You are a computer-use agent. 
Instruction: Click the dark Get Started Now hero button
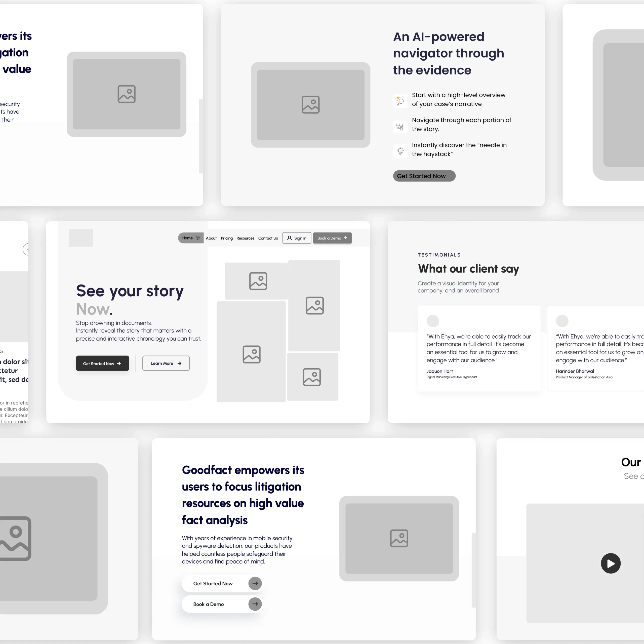[102, 363]
